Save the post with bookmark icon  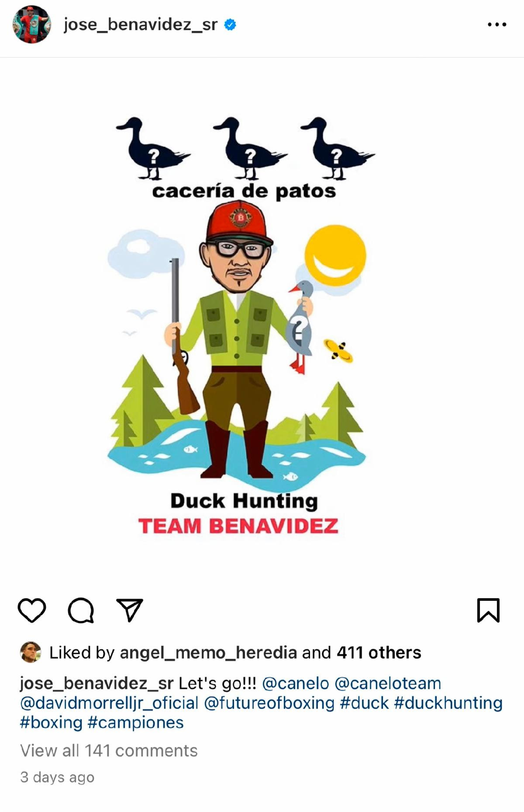[x=488, y=610]
